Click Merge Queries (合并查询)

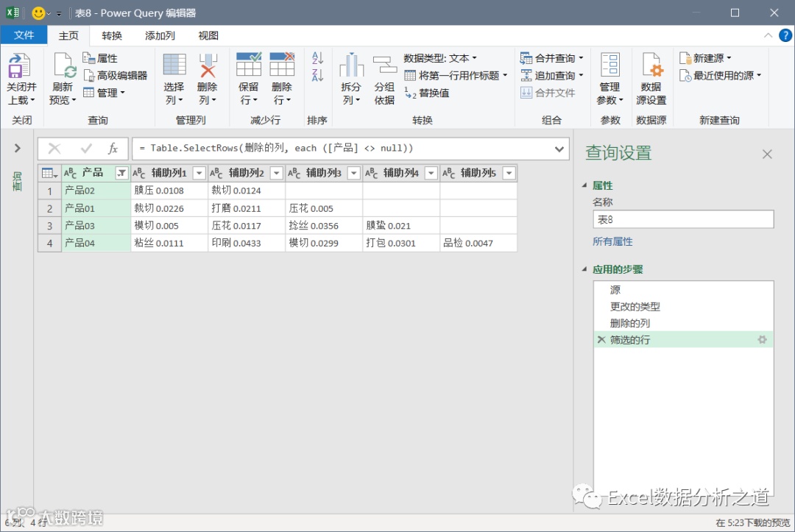[x=551, y=58]
